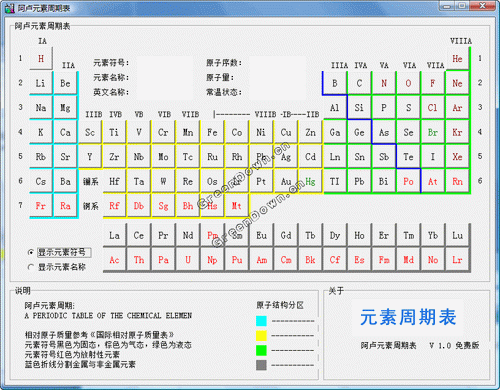Image resolution: width=500 pixels, height=390 pixels.
Task: Pick the carbon C element cell
Action: pyautogui.click(x=359, y=83)
